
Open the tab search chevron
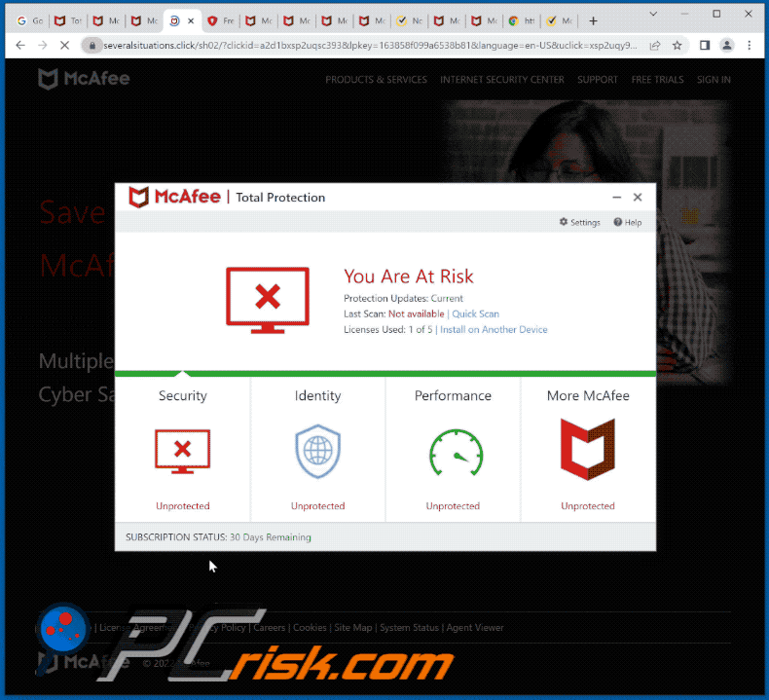pyautogui.click(x=653, y=14)
